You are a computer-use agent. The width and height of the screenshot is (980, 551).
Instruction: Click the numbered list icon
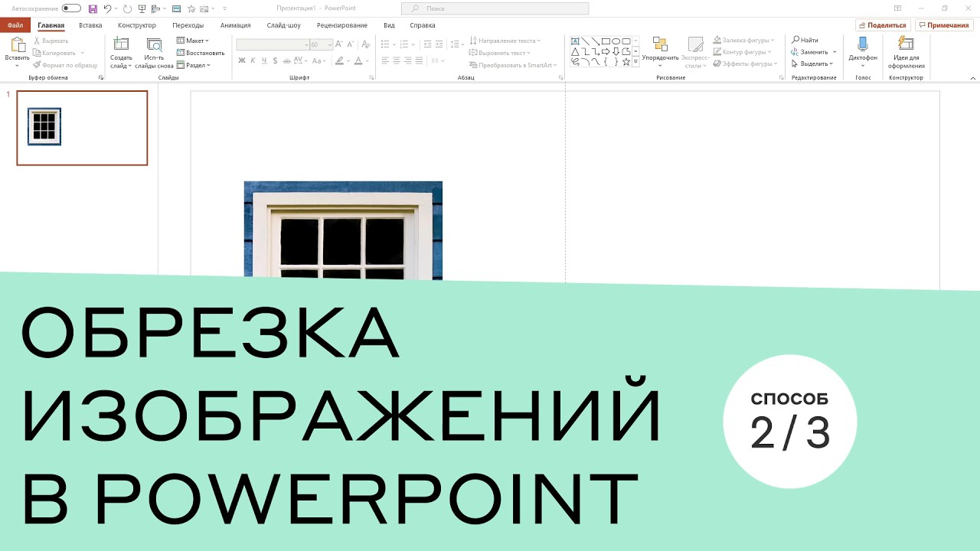(405, 44)
